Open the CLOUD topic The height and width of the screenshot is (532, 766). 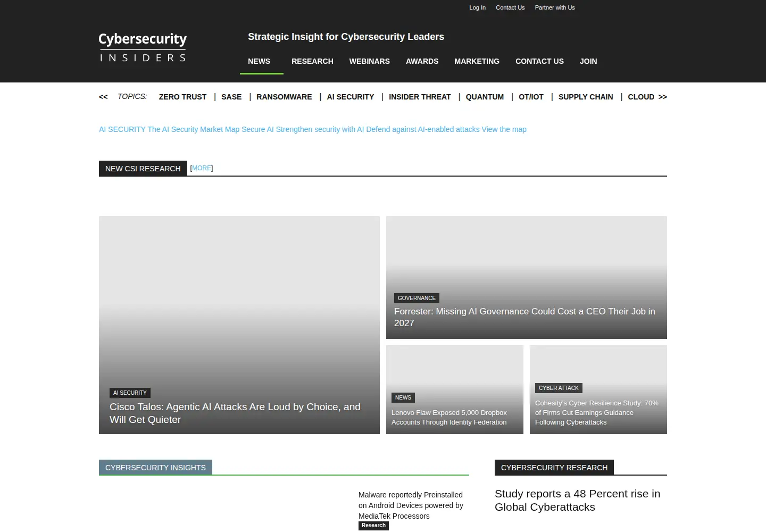tap(641, 97)
